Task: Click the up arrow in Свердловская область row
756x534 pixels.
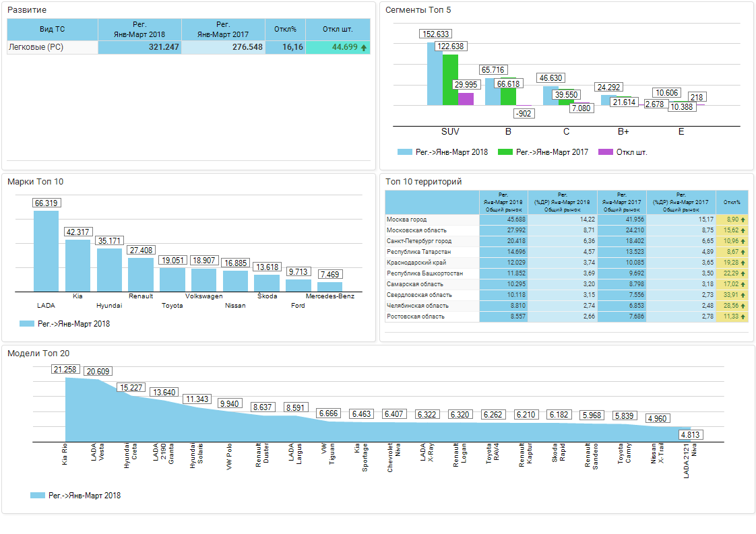Action: [743, 295]
